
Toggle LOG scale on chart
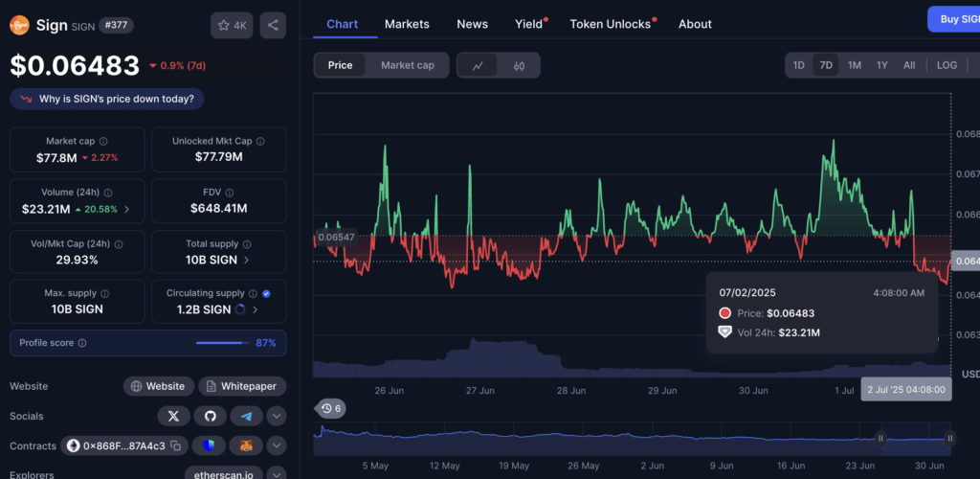(947, 65)
